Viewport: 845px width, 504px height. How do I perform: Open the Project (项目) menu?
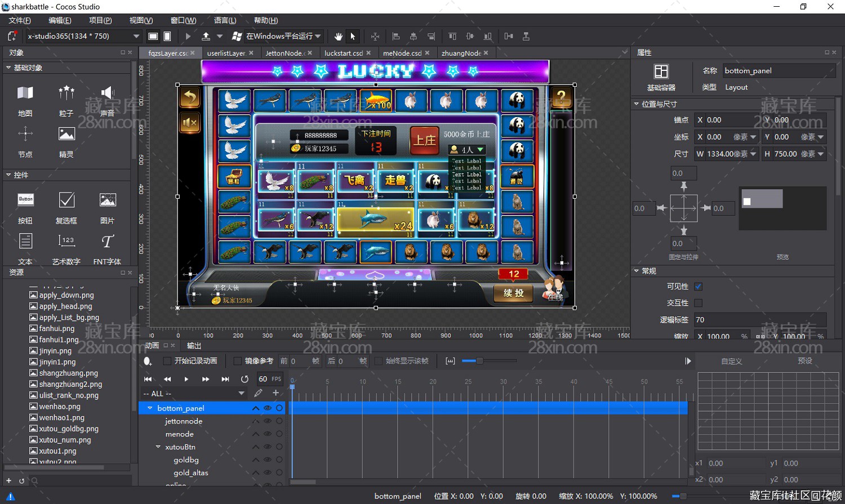tap(100, 20)
